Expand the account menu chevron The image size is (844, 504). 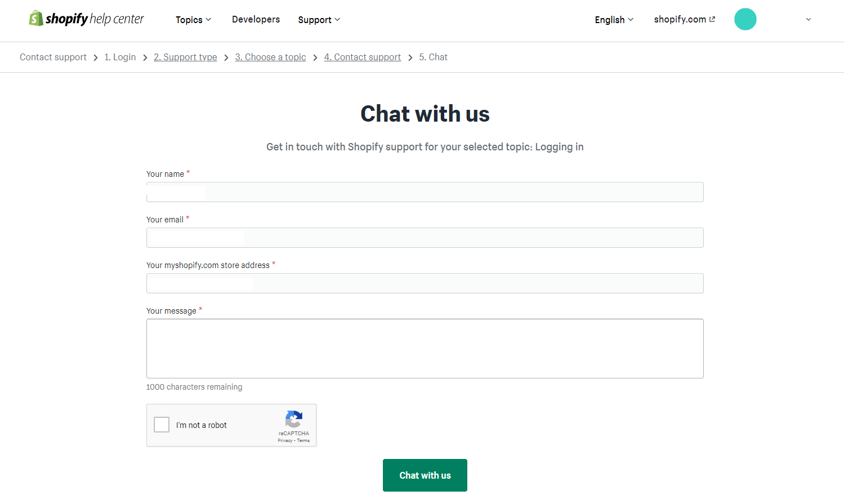(x=808, y=19)
